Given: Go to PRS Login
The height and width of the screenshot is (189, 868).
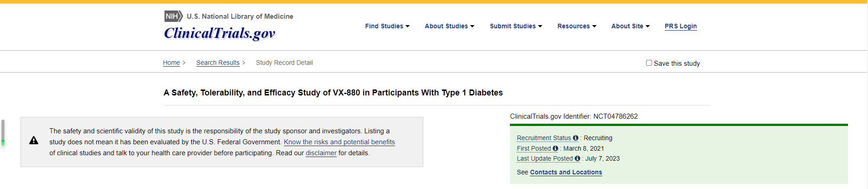Looking at the screenshot, I should (x=680, y=26).
